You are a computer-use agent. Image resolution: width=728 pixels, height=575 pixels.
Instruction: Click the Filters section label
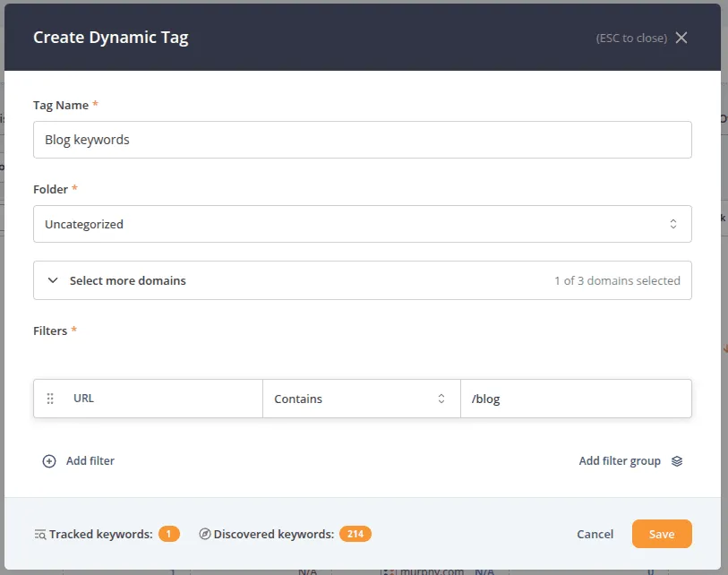click(50, 330)
